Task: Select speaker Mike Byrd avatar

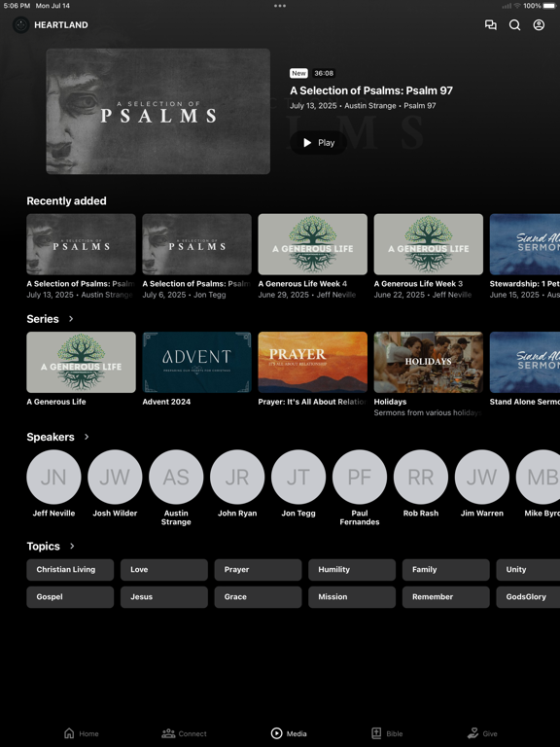Action: point(538,477)
